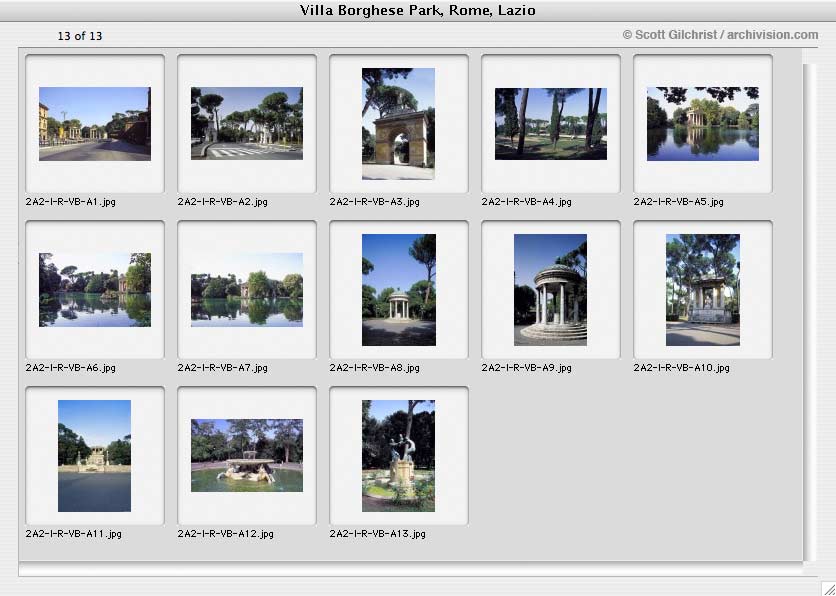
Task: Select the pavilion photo 2A2-I-R-VB-A10.jpg
Action: 703,289
